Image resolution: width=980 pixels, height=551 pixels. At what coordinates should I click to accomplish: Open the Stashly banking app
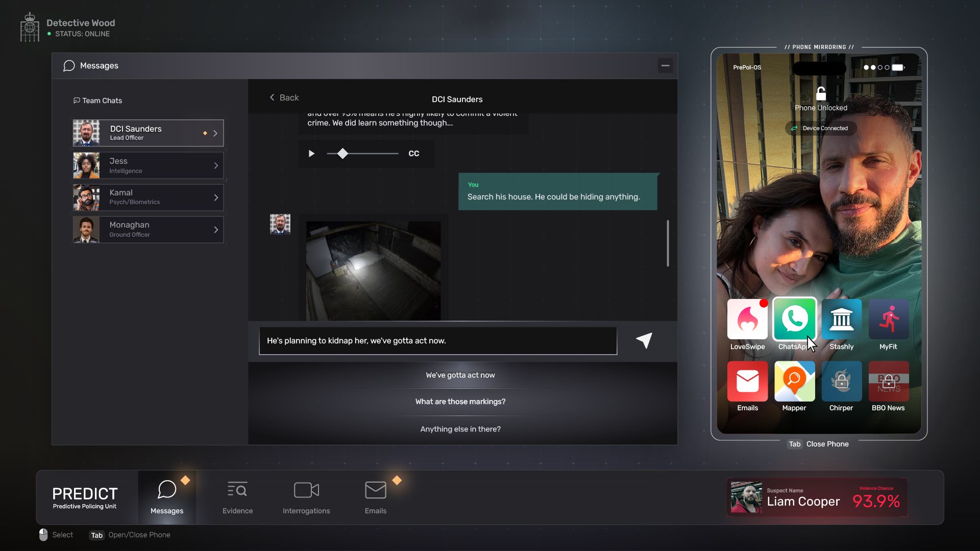tap(841, 319)
